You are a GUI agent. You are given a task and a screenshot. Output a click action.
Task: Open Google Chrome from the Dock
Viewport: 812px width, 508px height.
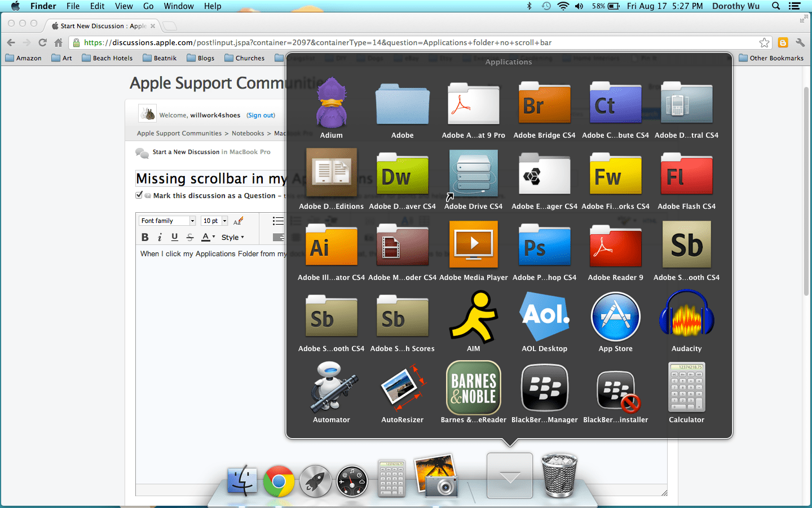(x=279, y=481)
